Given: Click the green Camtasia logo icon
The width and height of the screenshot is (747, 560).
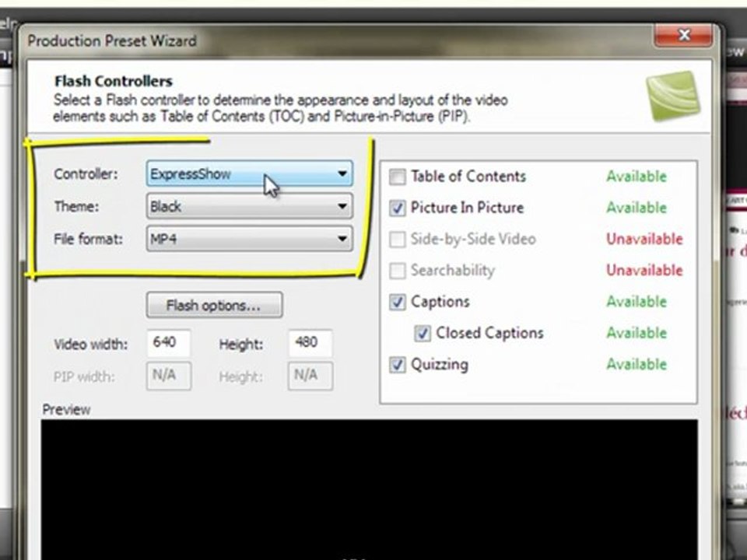Looking at the screenshot, I should tap(673, 95).
